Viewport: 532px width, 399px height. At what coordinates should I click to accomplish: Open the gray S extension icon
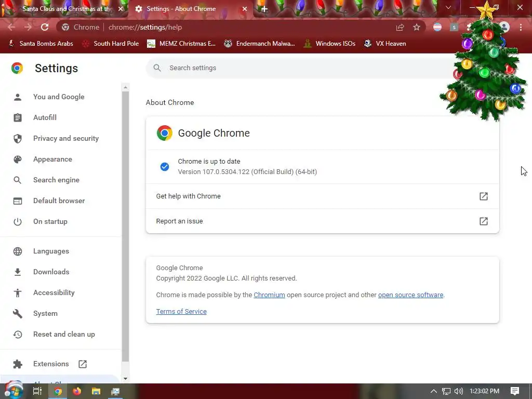click(x=454, y=27)
